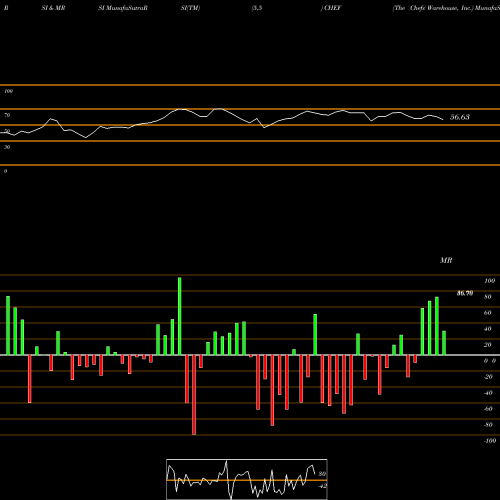Click the RSI value label 56.63
500x500 pixels.
pyautogui.click(x=460, y=117)
